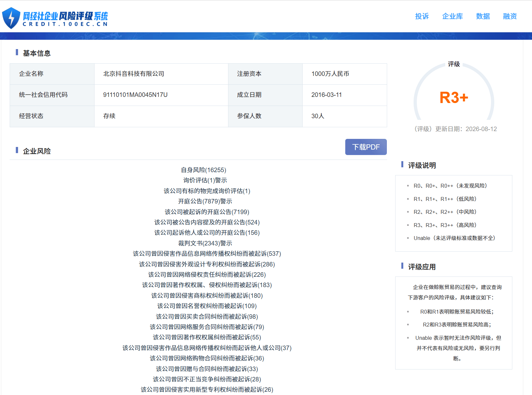Click the Unable 表示暂时无法作风险评级 bullet
Image resolution: width=532 pixels, height=395 pixels.
coord(458,348)
